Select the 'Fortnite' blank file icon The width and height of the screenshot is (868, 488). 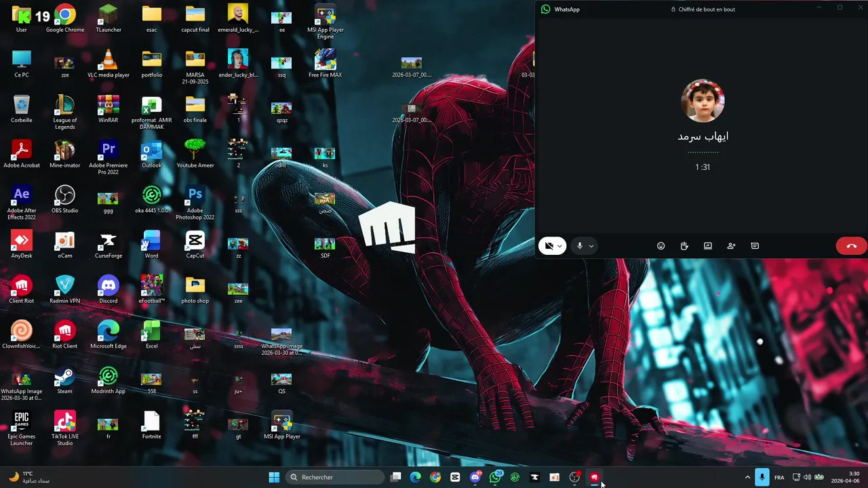tap(152, 426)
